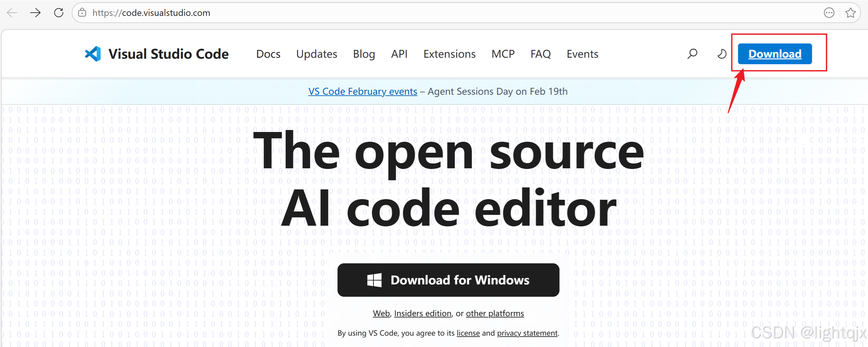
Task: Open the three-dot circle icon in address bar
Action: [829, 13]
